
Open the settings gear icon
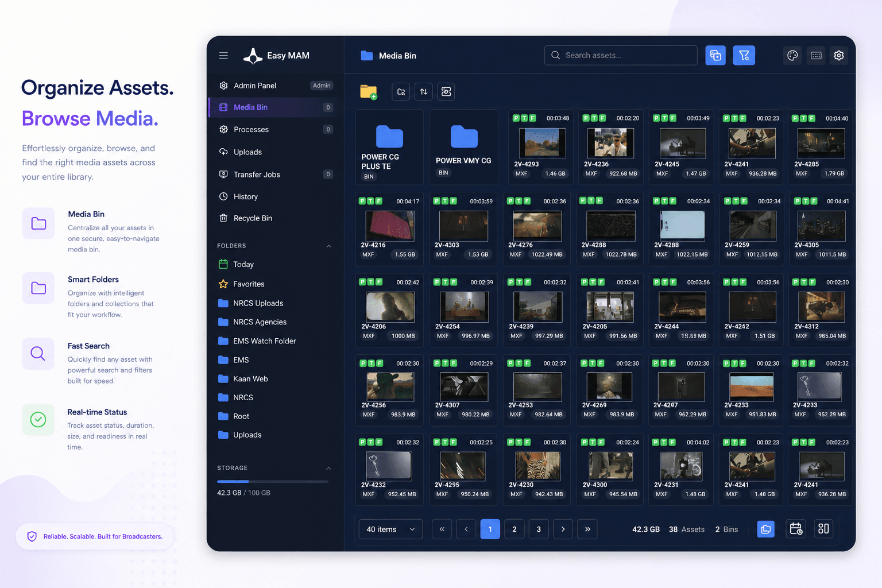[839, 55]
